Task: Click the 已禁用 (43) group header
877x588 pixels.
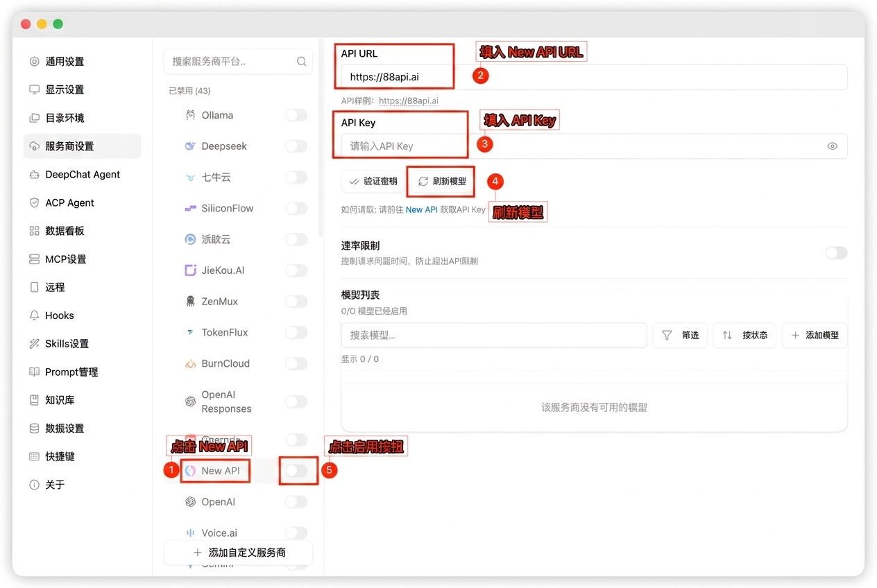Action: [x=189, y=91]
